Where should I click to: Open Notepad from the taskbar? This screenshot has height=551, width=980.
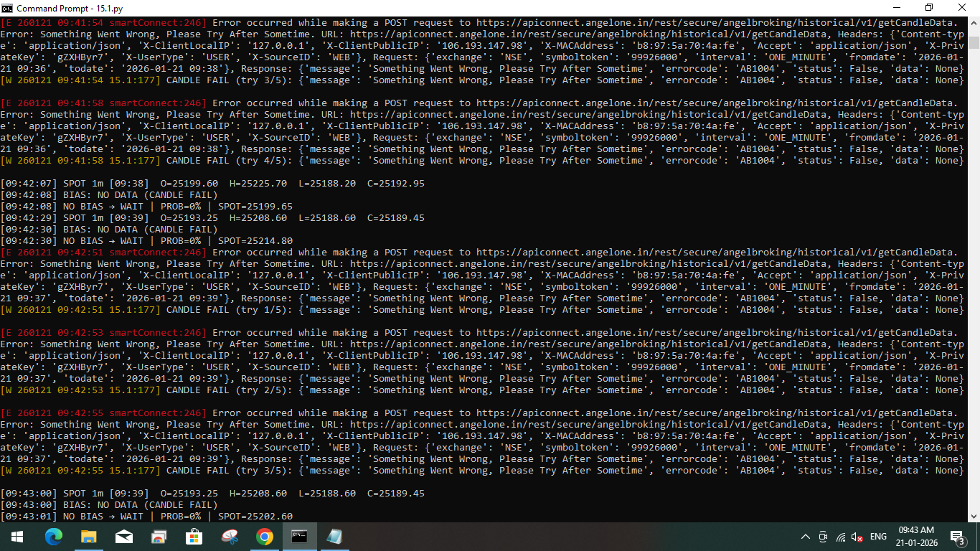[334, 536]
